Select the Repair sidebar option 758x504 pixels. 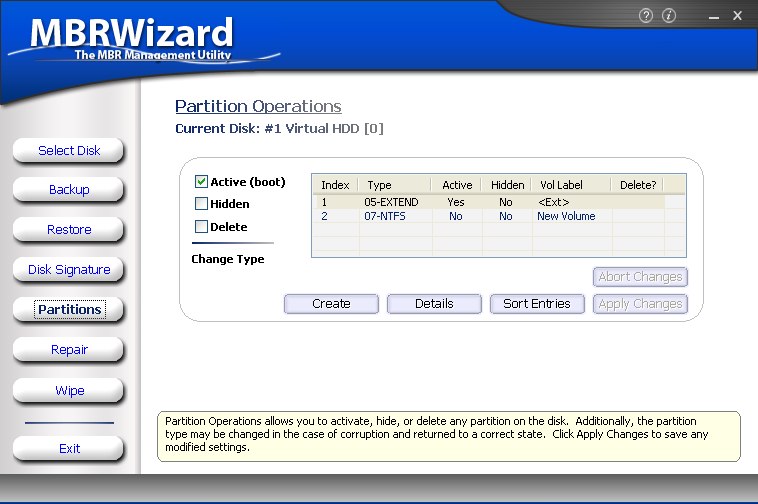69,350
